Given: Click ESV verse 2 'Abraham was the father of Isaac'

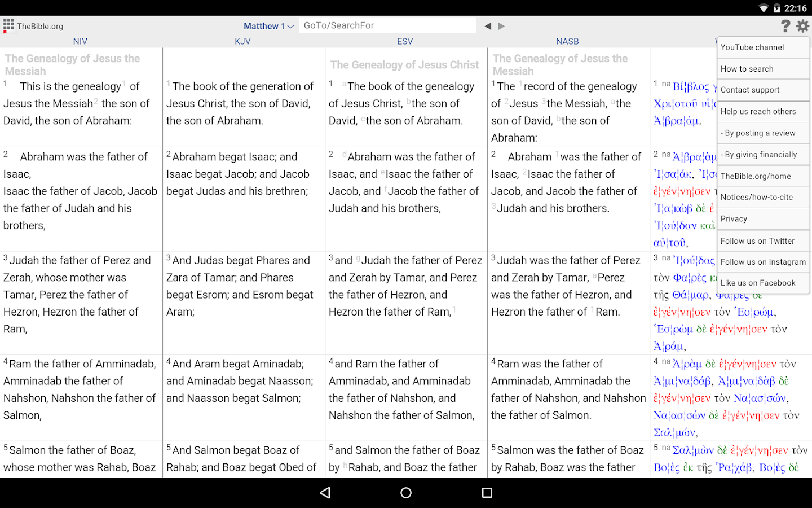Looking at the screenshot, I should 403,165.
